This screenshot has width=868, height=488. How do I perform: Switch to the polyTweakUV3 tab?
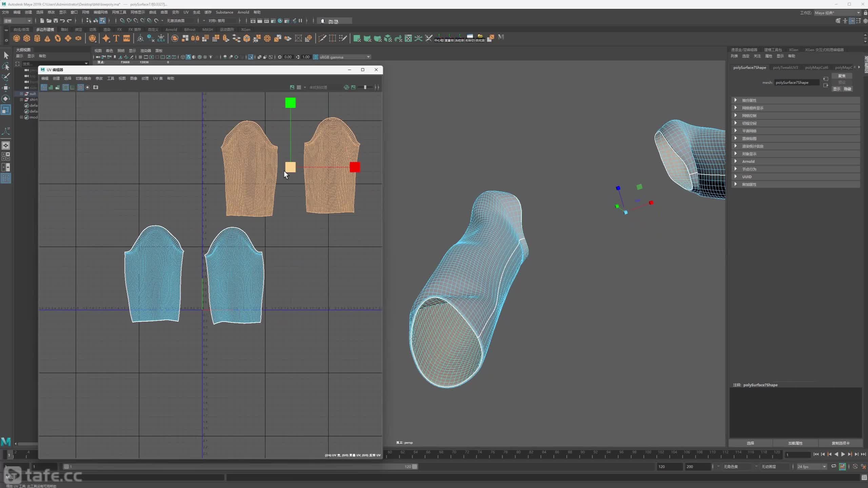coord(785,67)
